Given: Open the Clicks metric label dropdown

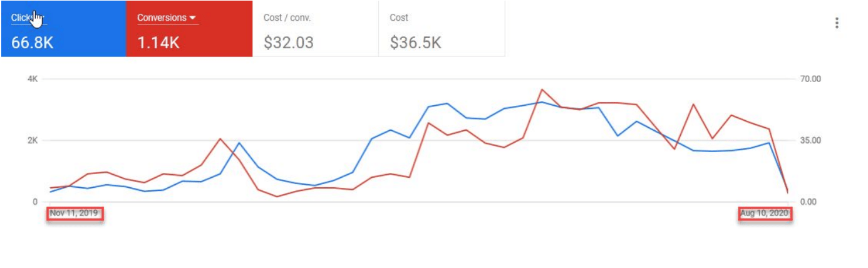Looking at the screenshot, I should [28, 18].
